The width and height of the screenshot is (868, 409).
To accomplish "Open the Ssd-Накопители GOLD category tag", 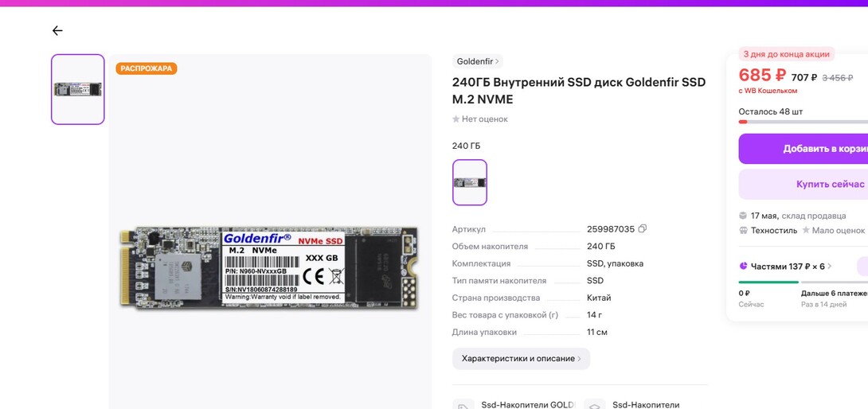I will 527,405.
